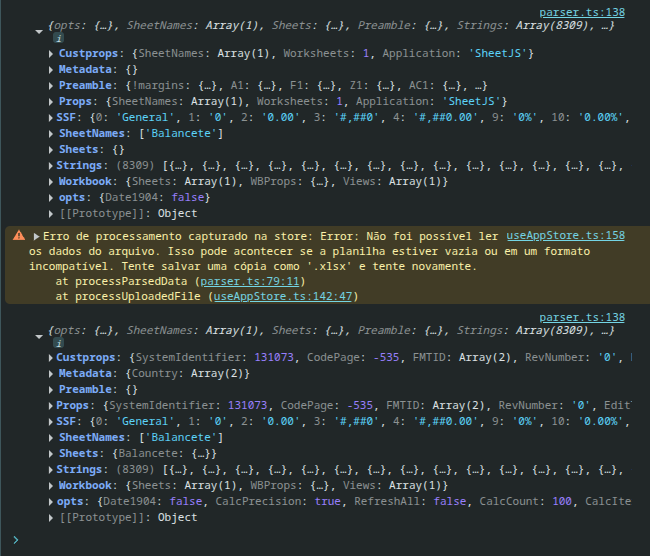Expand Props with Application 'SheetJS'
This screenshot has width=650, height=556.
[x=51, y=102]
